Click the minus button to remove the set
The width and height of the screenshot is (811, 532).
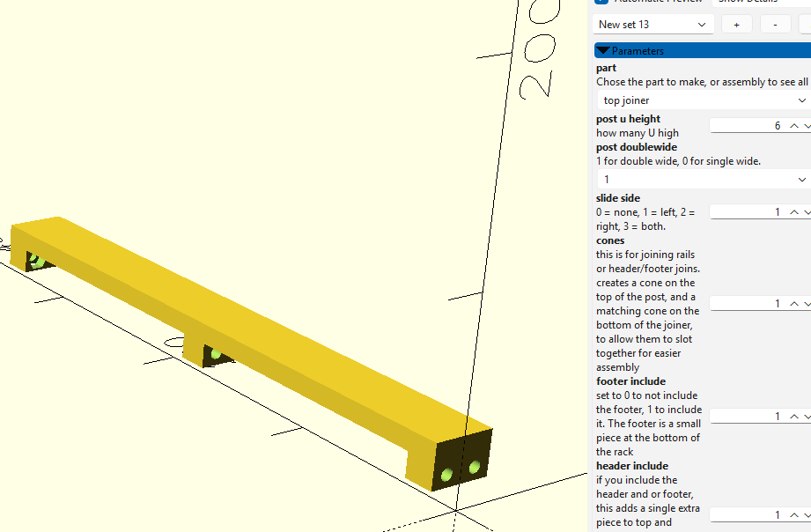point(775,25)
